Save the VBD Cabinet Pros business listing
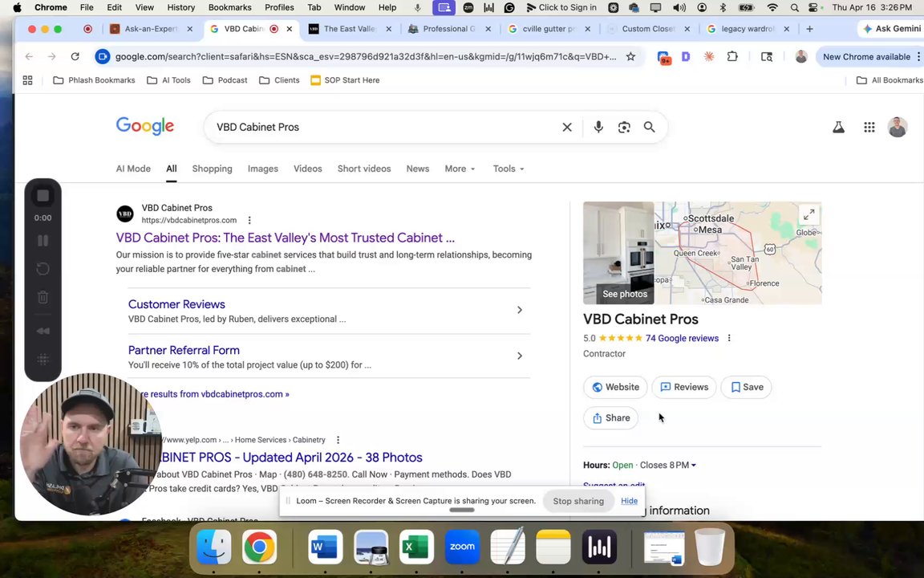Viewport: 924px width, 578px height. (x=747, y=387)
